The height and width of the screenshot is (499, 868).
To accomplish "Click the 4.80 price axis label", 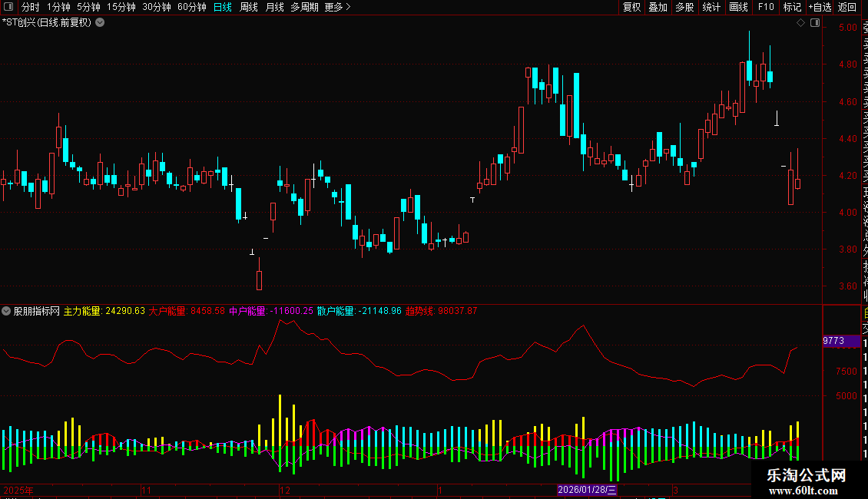I will [x=848, y=64].
